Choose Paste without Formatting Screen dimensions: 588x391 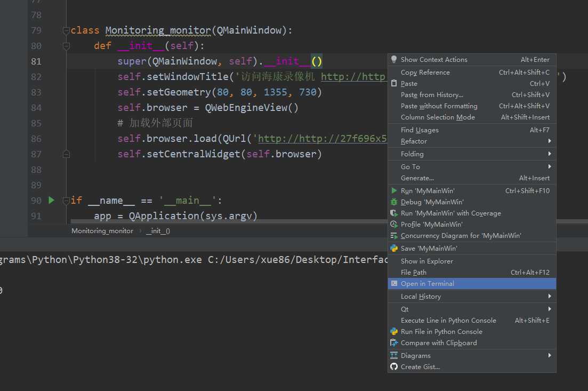coord(472,106)
